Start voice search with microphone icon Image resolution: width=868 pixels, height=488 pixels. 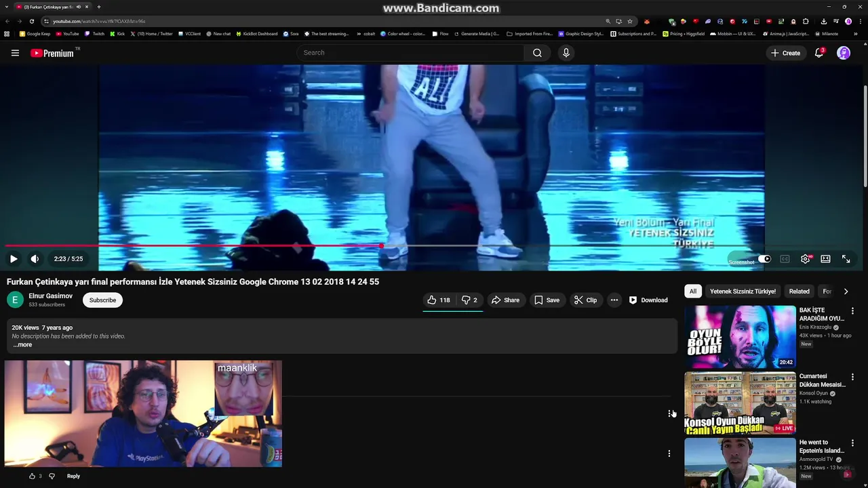pos(566,53)
